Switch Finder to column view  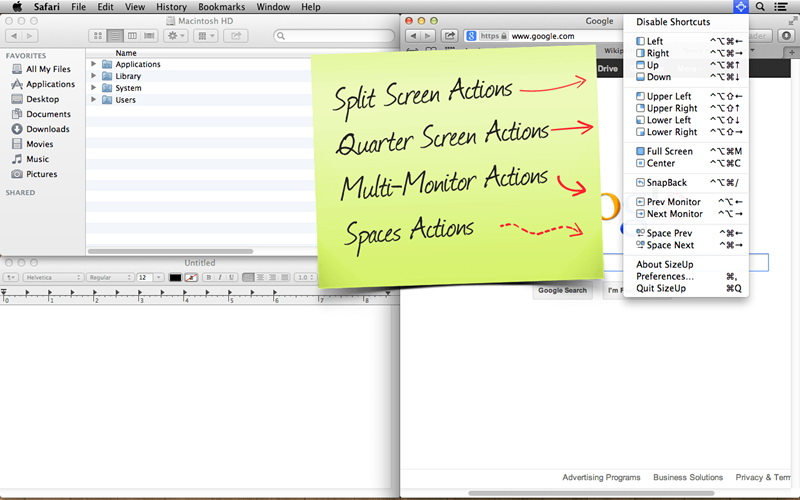[x=132, y=36]
